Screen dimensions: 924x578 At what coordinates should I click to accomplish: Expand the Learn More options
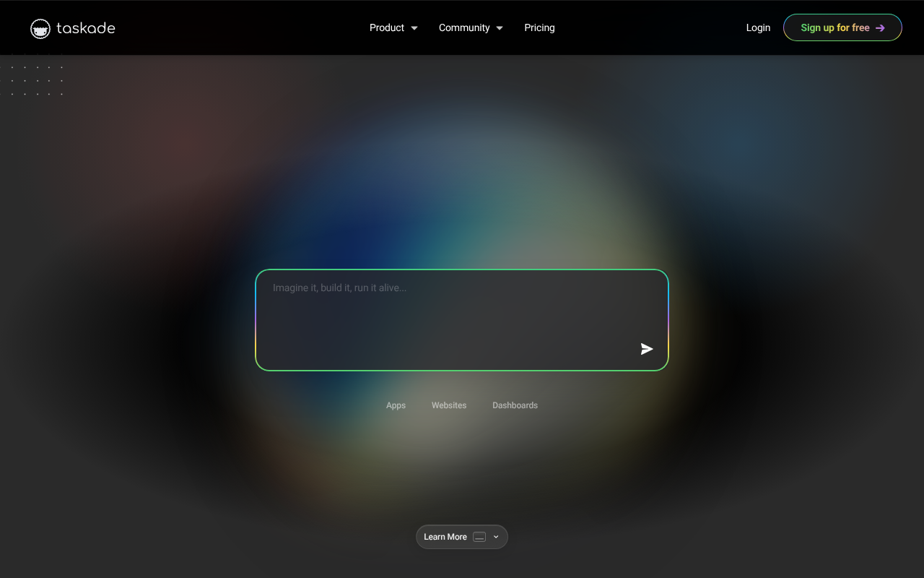point(461,537)
